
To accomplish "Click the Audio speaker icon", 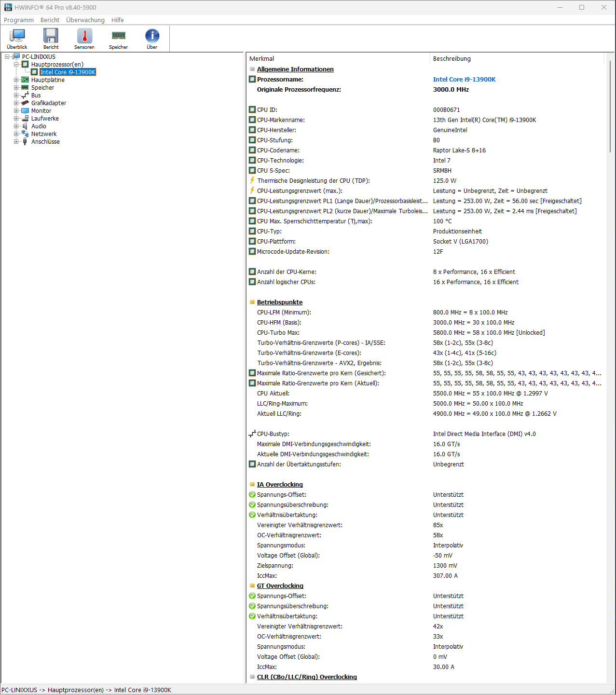I will click(x=25, y=126).
